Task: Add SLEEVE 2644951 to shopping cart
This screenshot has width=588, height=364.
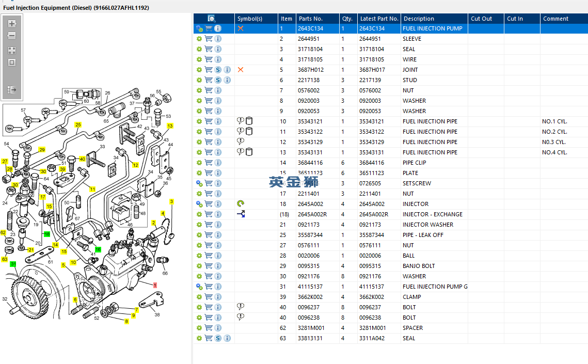Action: (x=209, y=39)
